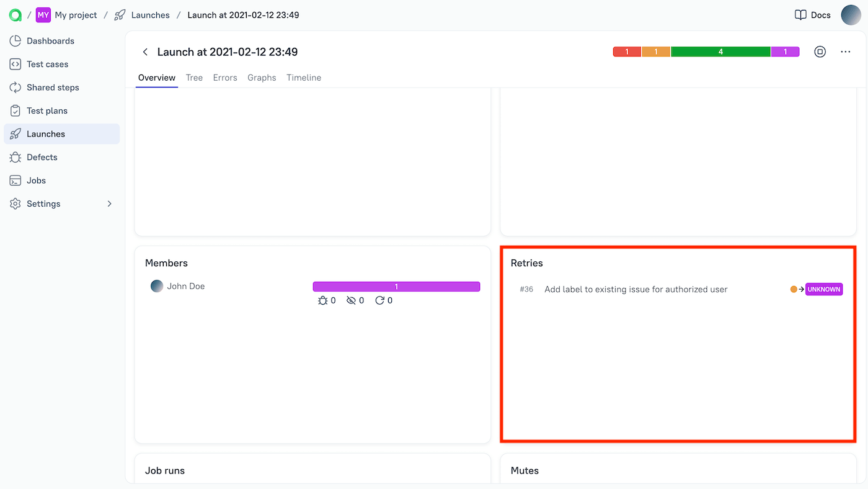
Task: Switch to the Tree tab
Action: (194, 78)
